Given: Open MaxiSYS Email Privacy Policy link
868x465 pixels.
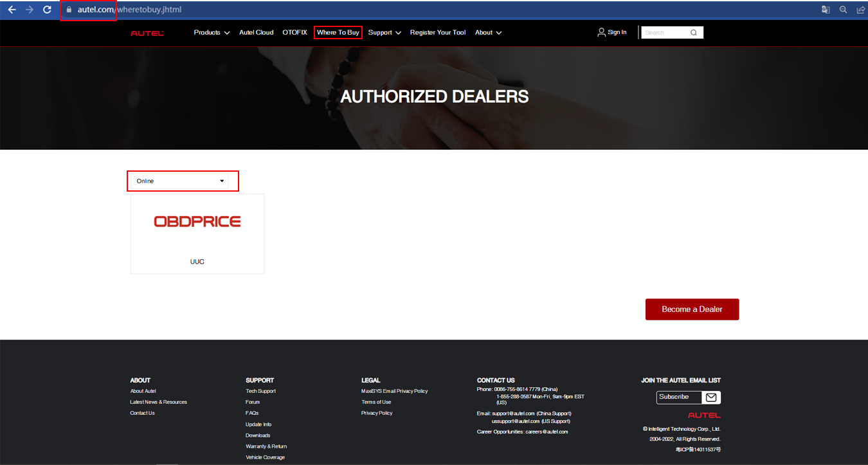Looking at the screenshot, I should click(394, 391).
